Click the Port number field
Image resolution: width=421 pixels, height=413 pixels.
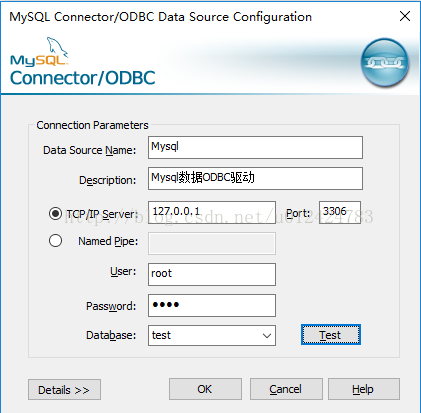click(340, 212)
